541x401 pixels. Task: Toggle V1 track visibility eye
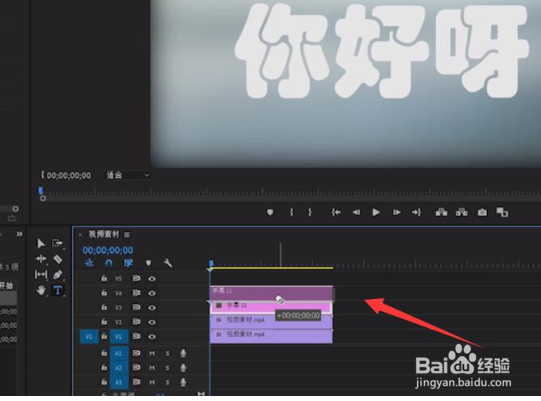152,336
